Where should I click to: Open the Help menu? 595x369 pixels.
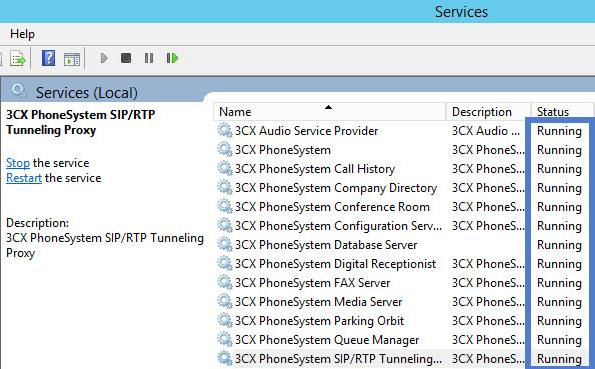tap(22, 34)
